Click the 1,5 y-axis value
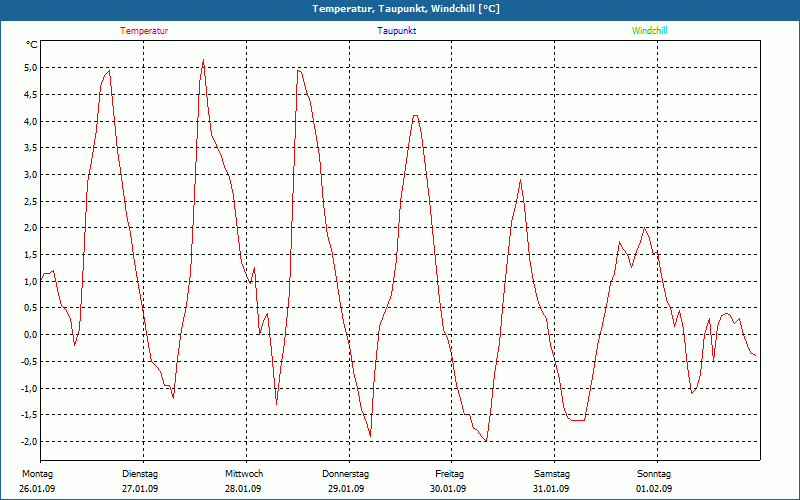The width and height of the screenshot is (800, 500). (30, 255)
